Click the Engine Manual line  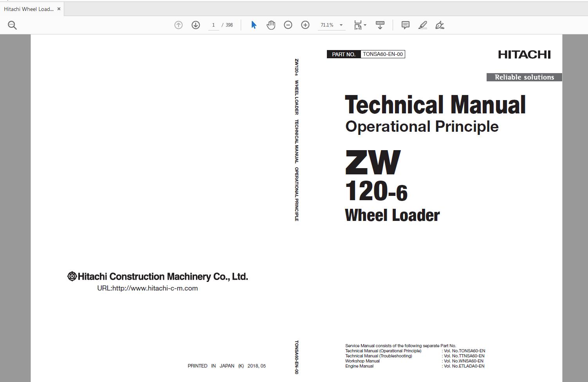[x=359, y=366]
